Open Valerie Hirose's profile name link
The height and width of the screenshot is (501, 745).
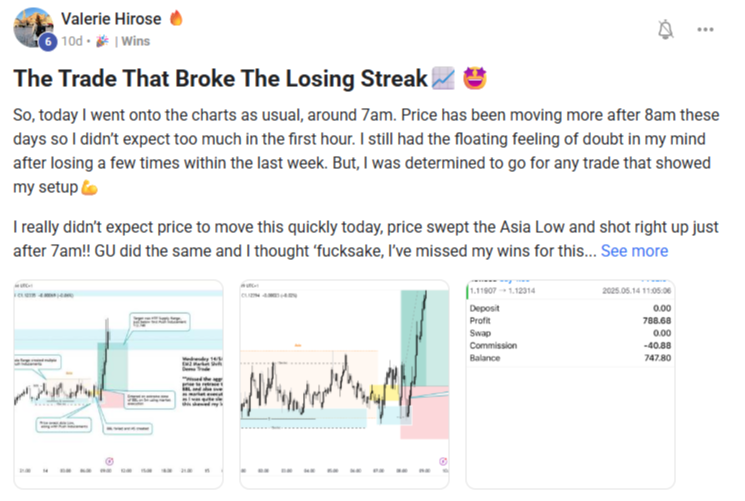(110, 18)
